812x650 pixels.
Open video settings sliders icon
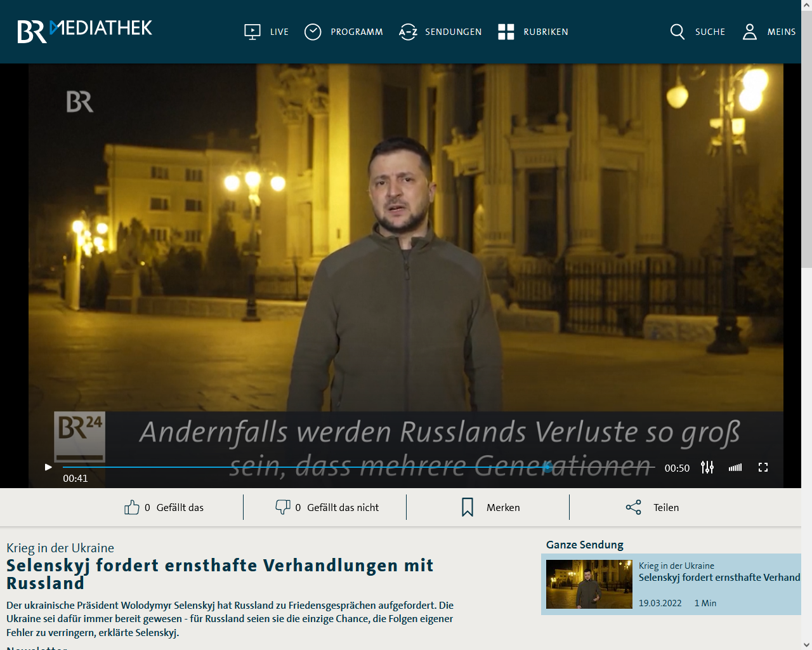click(707, 468)
